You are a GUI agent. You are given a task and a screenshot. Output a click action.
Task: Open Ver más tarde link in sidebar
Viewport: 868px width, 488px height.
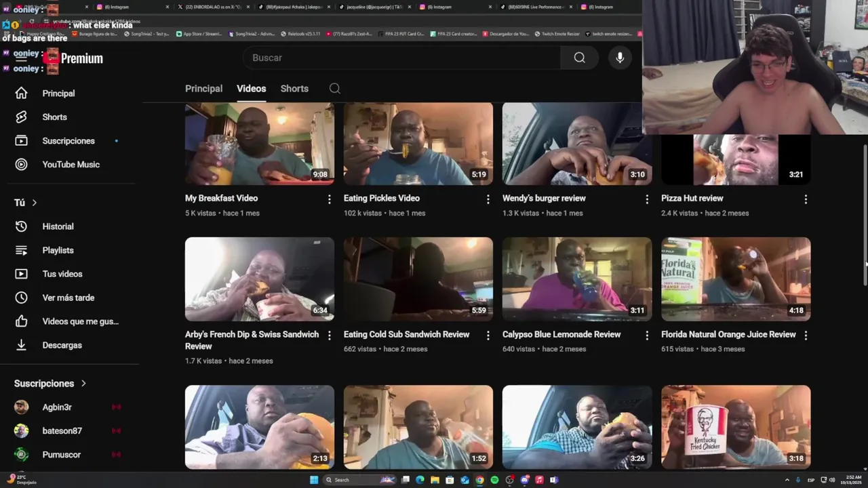pos(68,298)
